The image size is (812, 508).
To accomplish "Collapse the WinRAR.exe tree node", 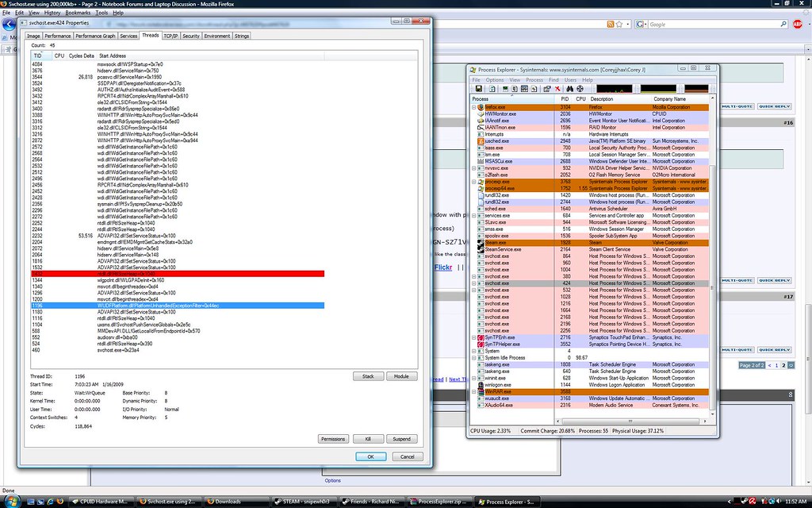I will click(474, 392).
